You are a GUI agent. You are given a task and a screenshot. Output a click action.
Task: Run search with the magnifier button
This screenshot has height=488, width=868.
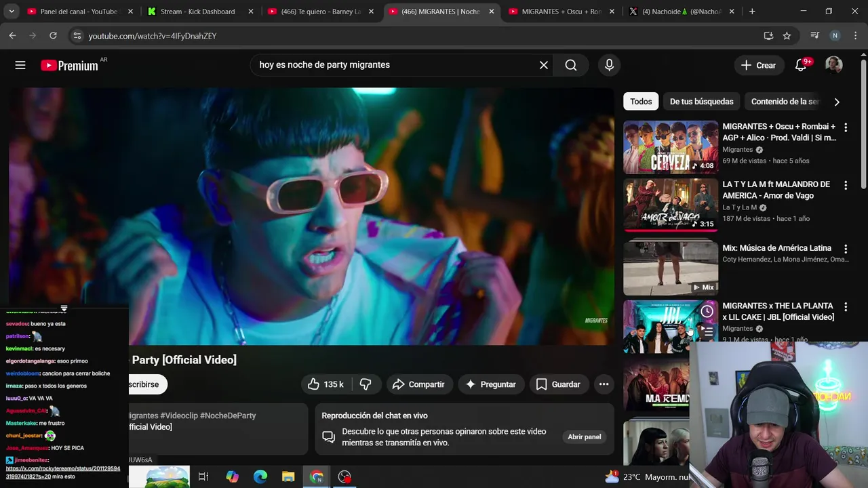click(x=571, y=65)
